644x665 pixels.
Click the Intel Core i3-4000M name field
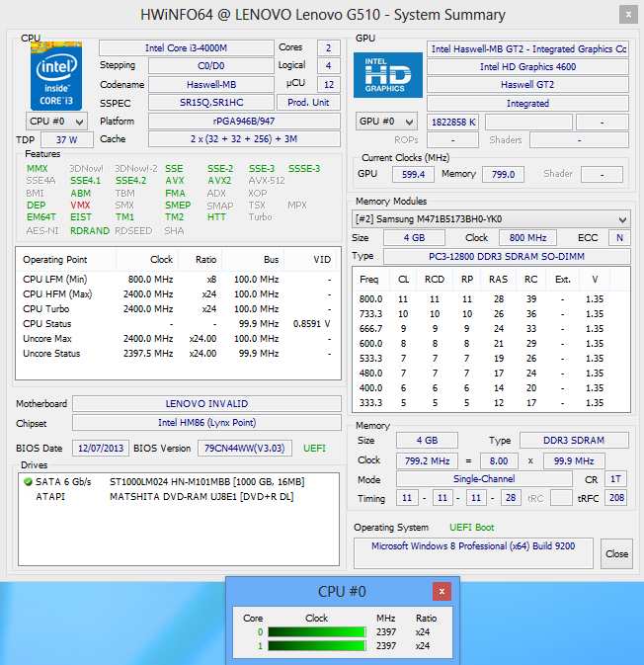[x=186, y=48]
